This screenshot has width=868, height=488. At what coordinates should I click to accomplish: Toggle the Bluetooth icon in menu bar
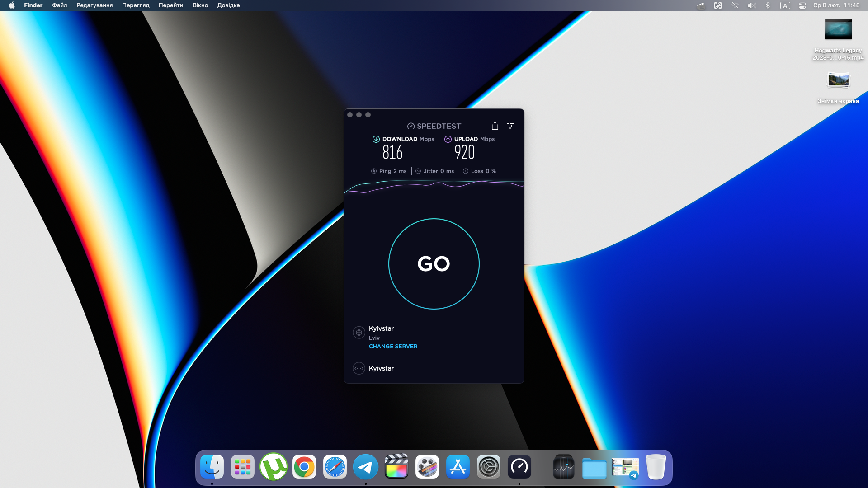(768, 5)
